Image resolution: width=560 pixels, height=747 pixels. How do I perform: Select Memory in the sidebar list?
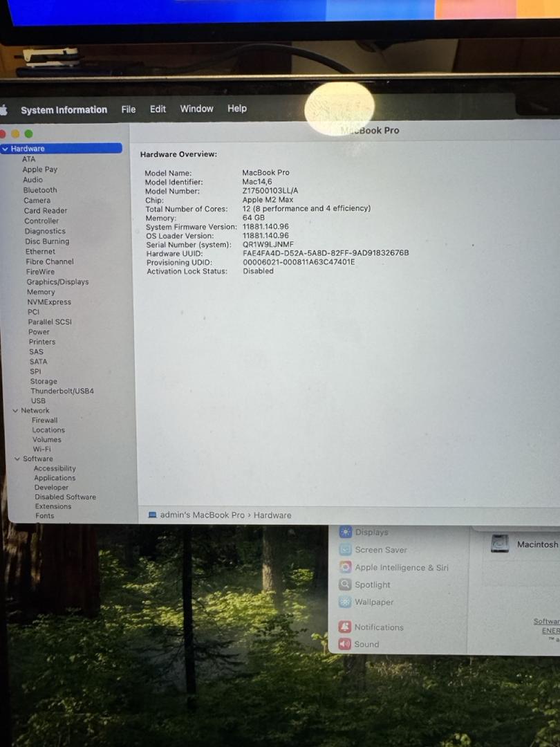point(41,292)
